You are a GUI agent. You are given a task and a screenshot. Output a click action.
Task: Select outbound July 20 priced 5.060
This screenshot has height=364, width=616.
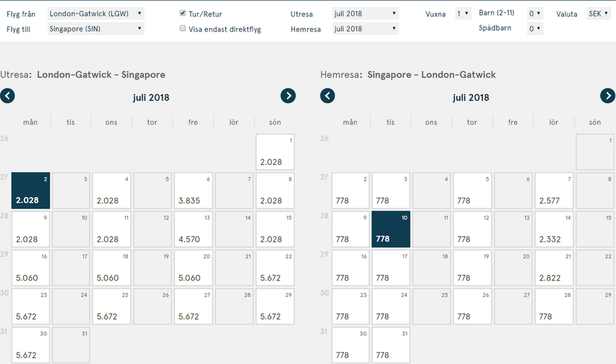point(193,268)
